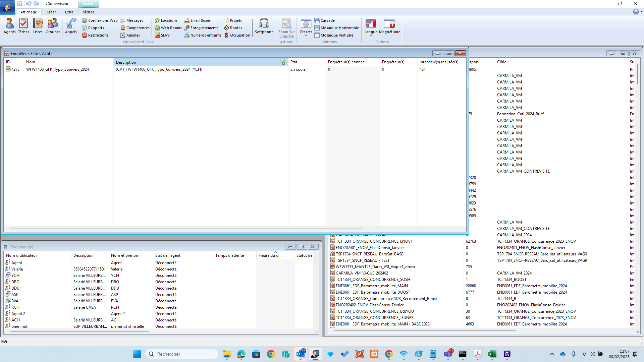Viewport: 644px width, 362px height.
Task: Arrange windows with Cascade
Action: coord(324,20)
